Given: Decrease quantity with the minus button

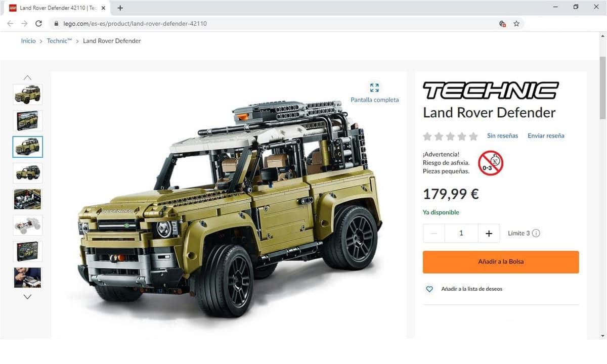Looking at the screenshot, I should tap(434, 234).
